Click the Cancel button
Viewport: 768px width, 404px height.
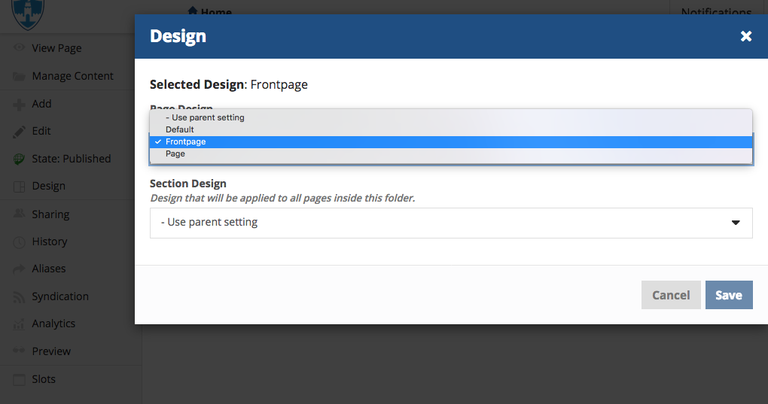(x=671, y=295)
